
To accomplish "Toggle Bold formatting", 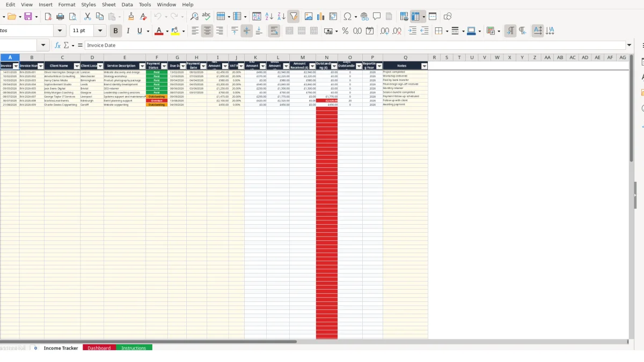I will pyautogui.click(x=115, y=31).
